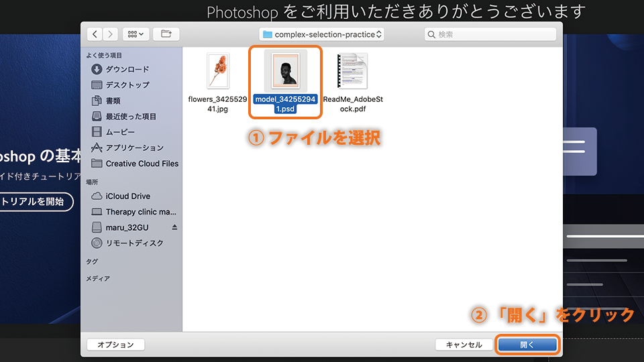Click the ReadMe_AdobeStock.pdf file name
The width and height of the screenshot is (644, 362).
(x=353, y=104)
